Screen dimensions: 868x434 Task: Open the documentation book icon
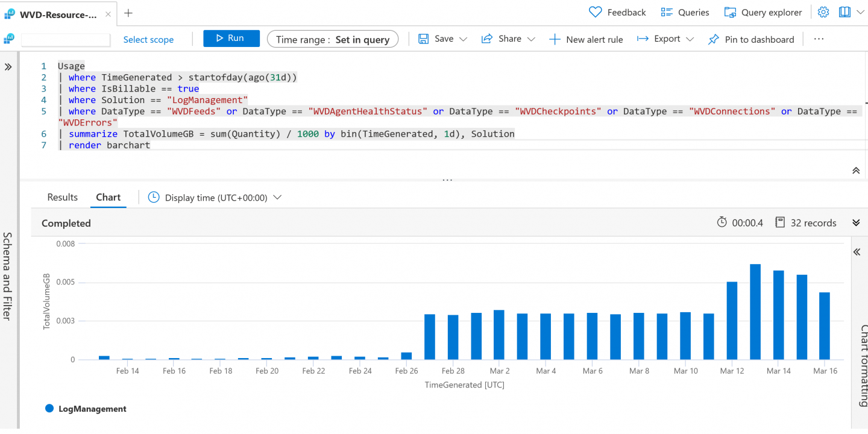click(844, 12)
